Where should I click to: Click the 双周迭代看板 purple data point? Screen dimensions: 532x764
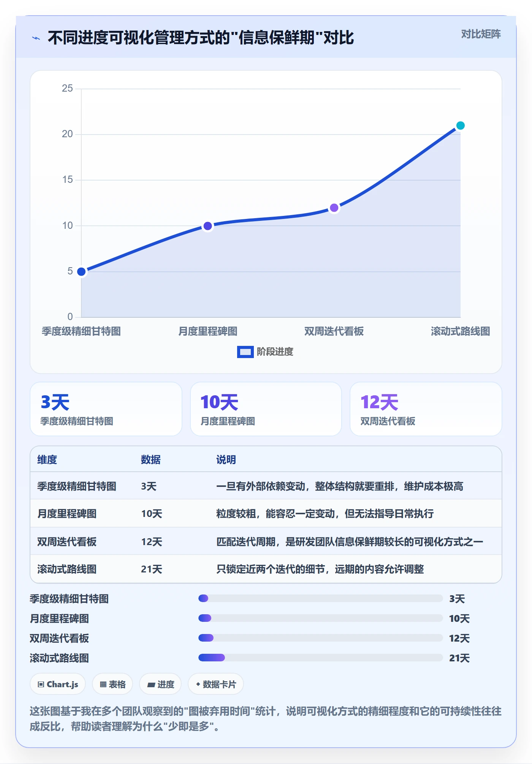point(334,208)
